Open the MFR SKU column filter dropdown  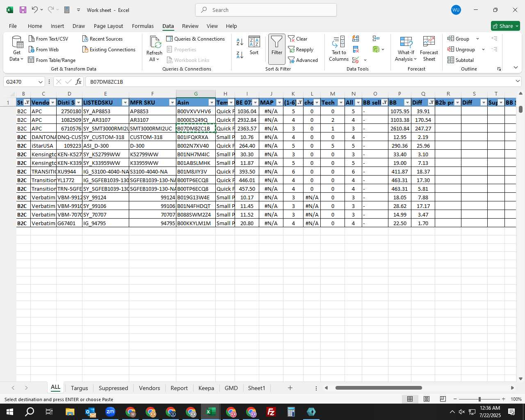click(172, 103)
